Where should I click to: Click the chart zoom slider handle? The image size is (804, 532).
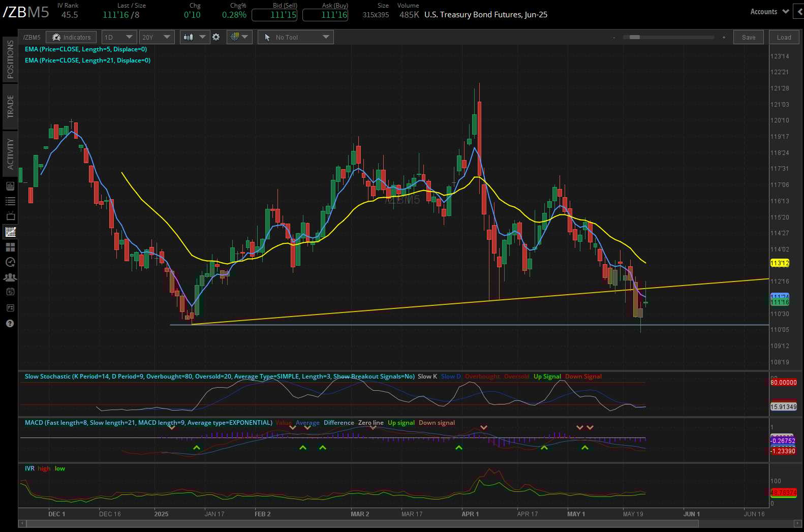click(635, 37)
